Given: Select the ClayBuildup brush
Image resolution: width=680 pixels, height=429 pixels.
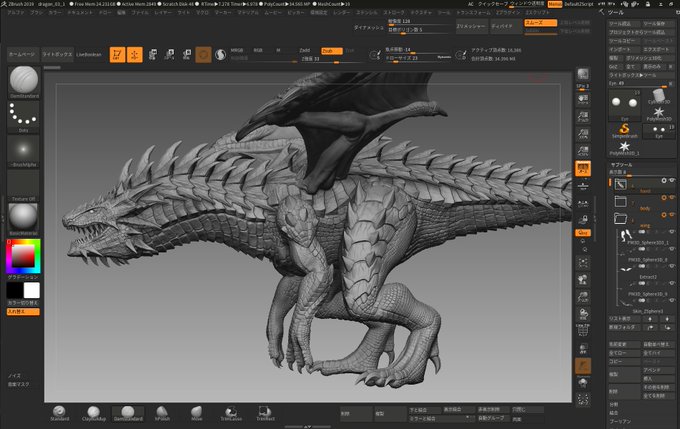Looking at the screenshot, I should coord(94,413).
